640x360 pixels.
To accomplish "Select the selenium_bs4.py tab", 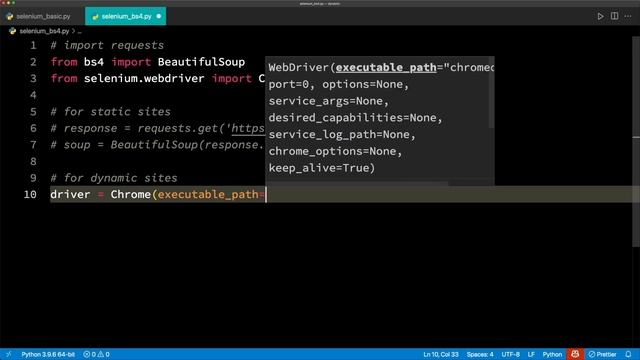I will click(x=126, y=16).
